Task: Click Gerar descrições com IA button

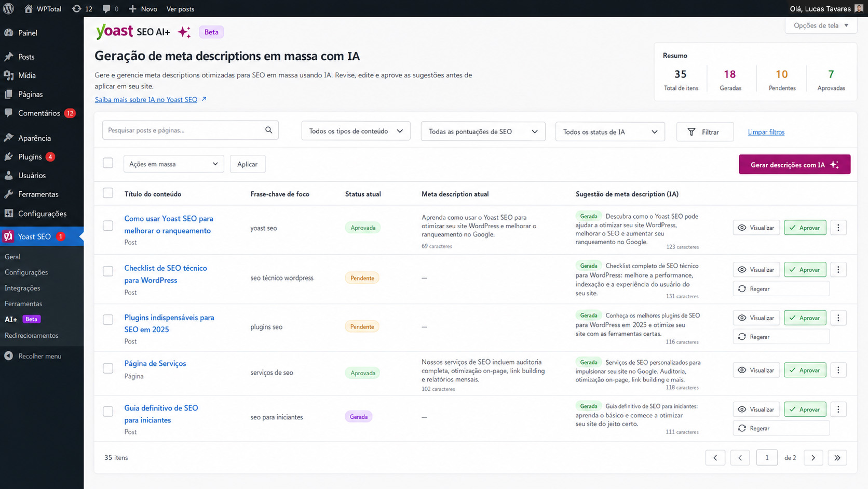Action: point(795,164)
